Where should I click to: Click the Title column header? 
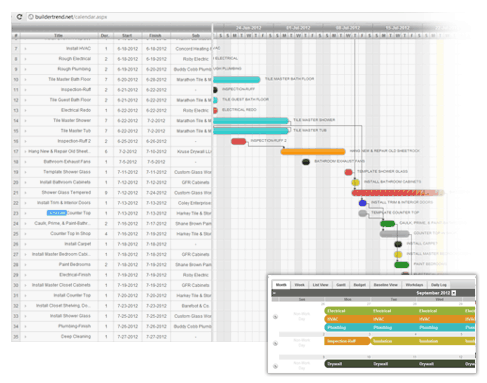click(x=59, y=35)
